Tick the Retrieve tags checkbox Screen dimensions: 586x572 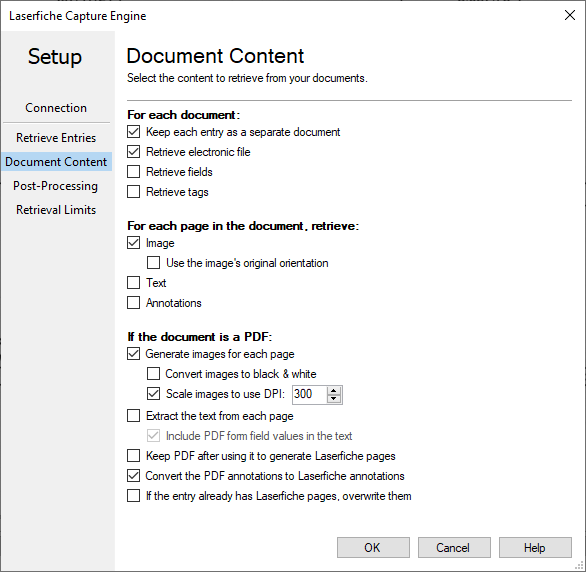click(x=133, y=192)
